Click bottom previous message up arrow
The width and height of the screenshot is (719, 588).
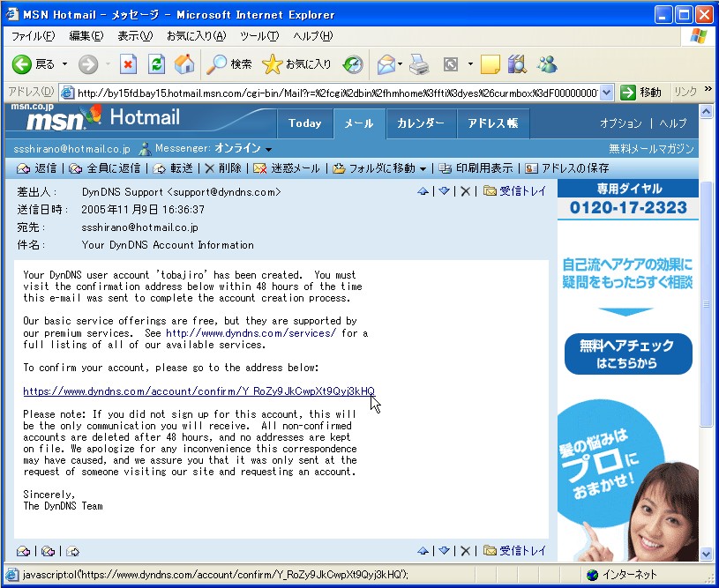pyautogui.click(x=423, y=551)
